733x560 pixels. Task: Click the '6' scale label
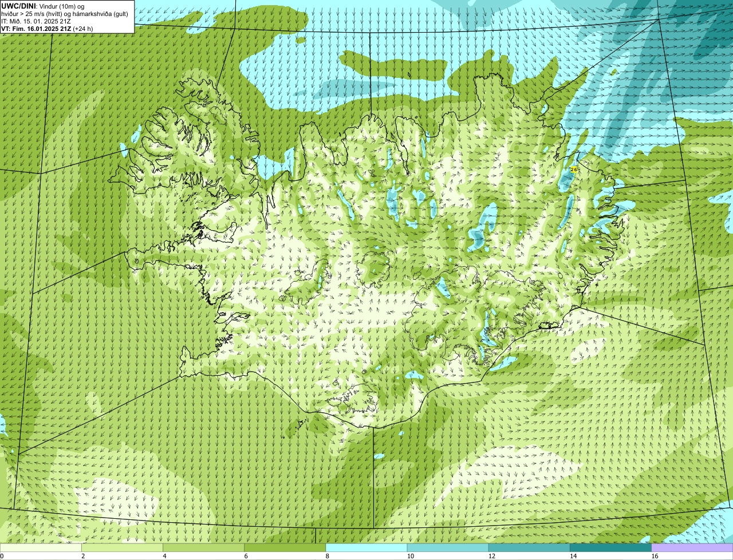pyautogui.click(x=246, y=556)
